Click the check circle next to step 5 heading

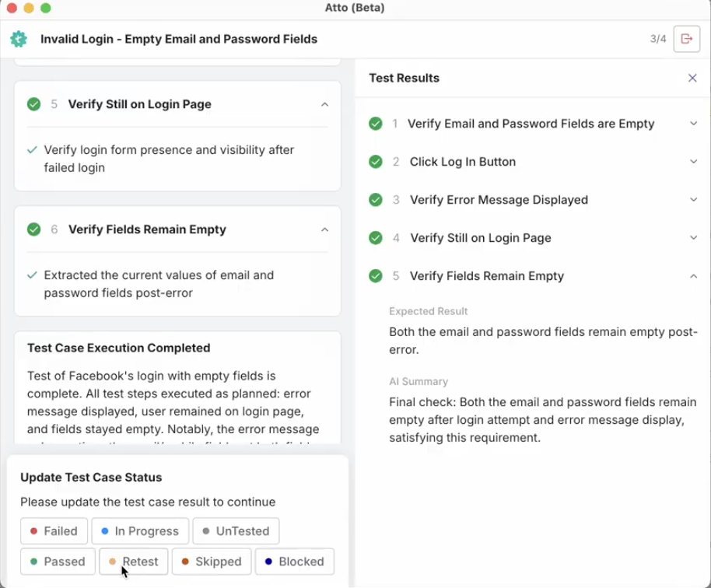33,103
